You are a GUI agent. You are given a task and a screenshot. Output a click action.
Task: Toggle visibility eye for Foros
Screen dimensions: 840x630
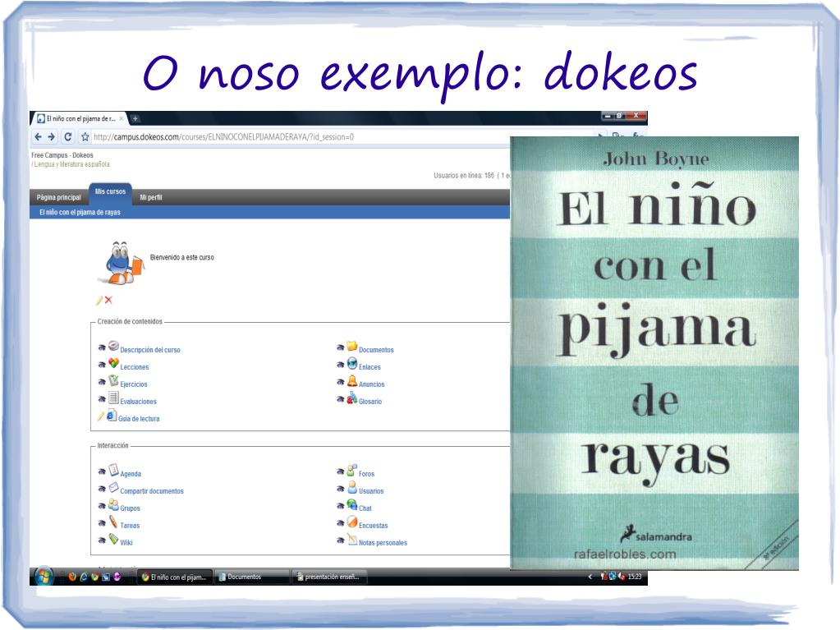(x=340, y=472)
